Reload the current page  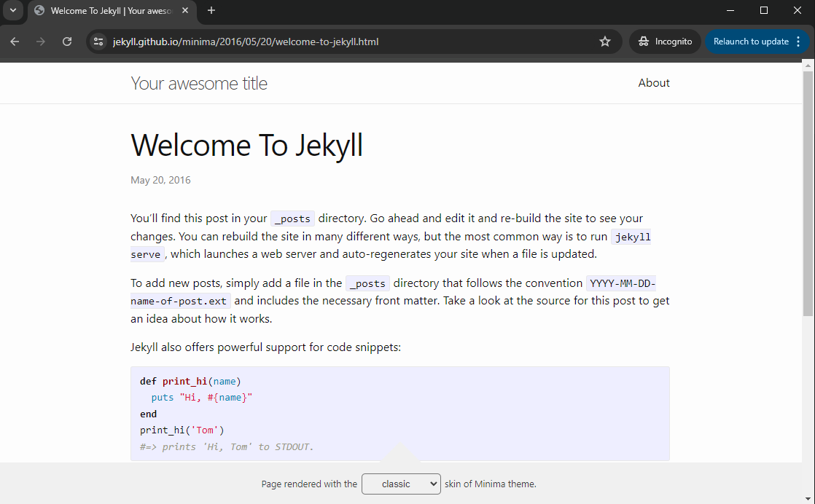point(67,42)
